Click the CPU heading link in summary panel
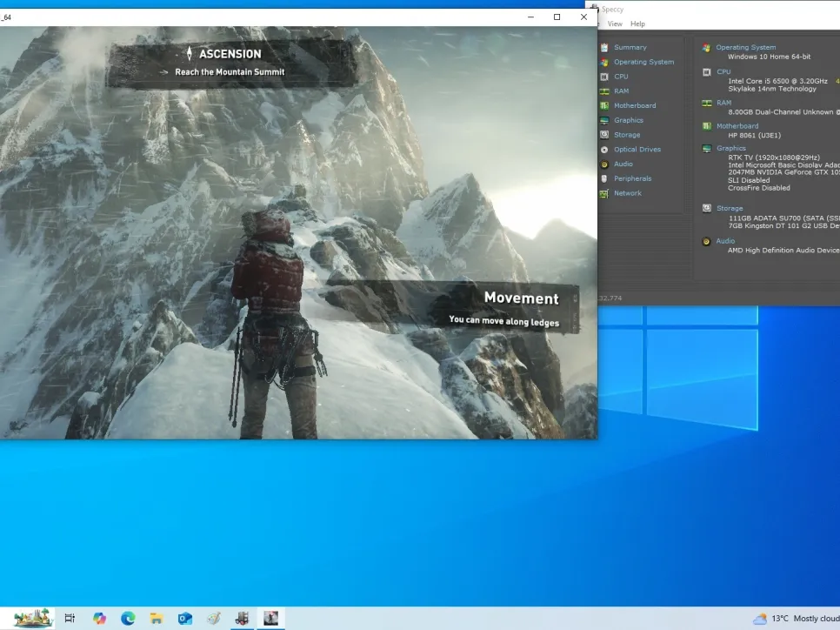The height and width of the screenshot is (630, 840). [723, 71]
